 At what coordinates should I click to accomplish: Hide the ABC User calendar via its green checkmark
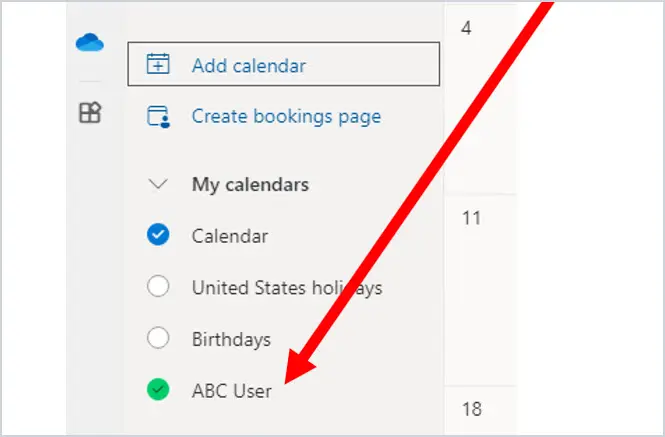[158, 391]
